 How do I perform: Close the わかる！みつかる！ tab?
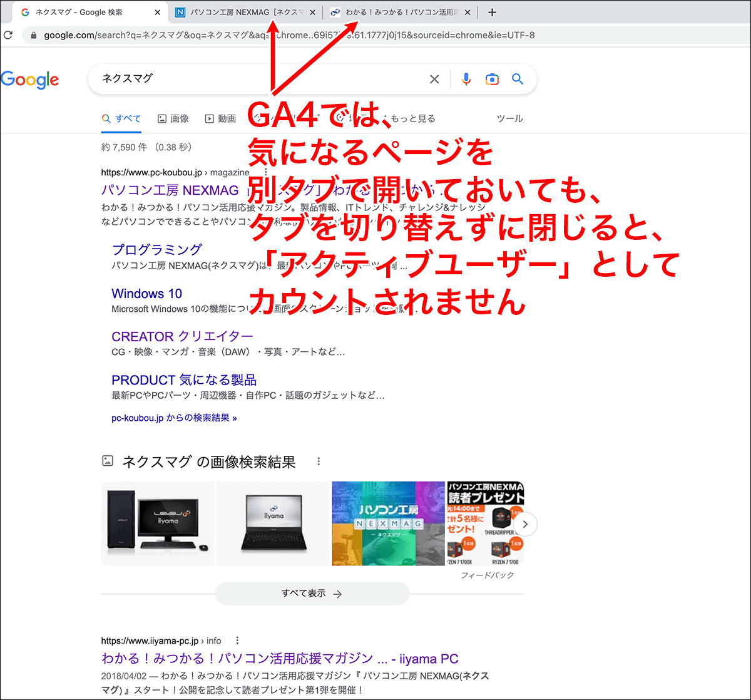tap(467, 12)
